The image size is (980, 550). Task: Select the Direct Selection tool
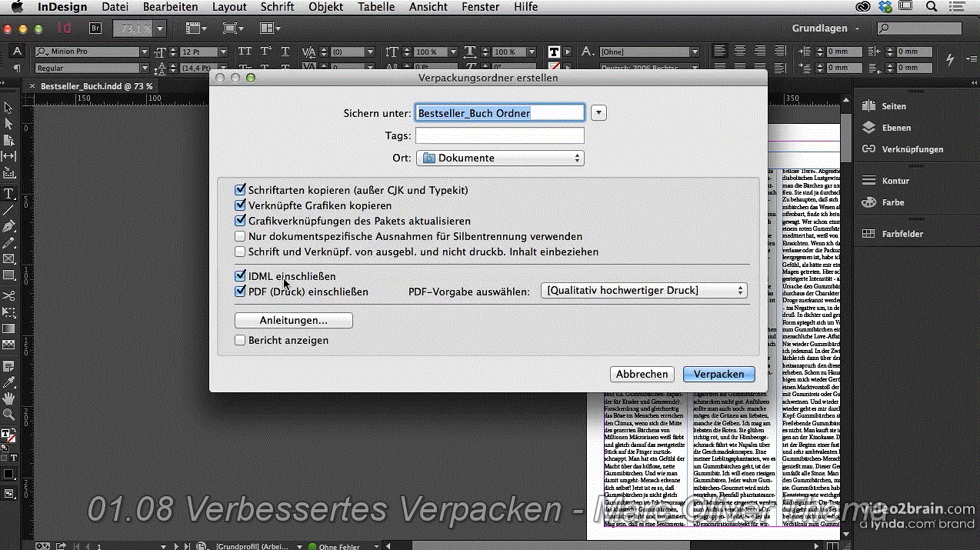tap(9, 124)
